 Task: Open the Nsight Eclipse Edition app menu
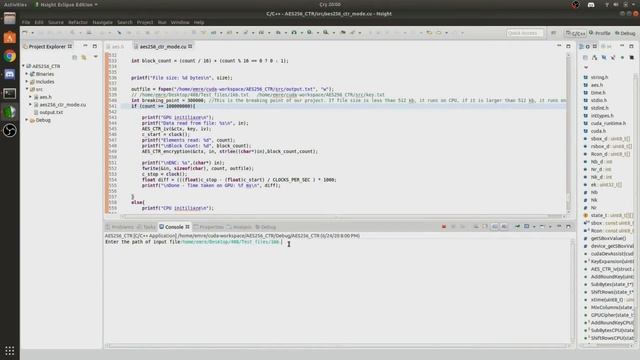[x=66, y=4]
